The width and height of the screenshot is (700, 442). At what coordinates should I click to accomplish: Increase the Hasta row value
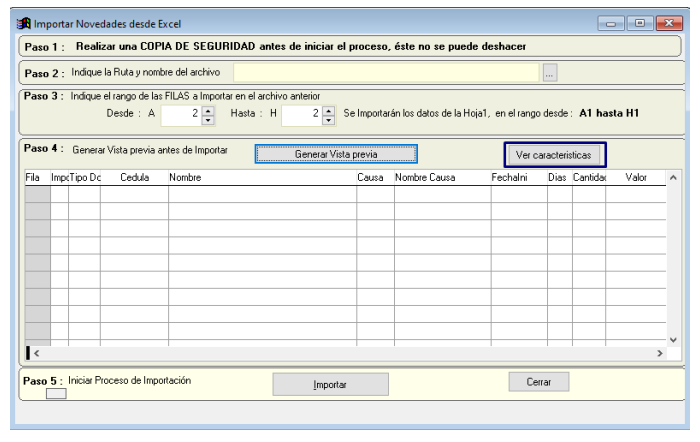tap(329, 109)
